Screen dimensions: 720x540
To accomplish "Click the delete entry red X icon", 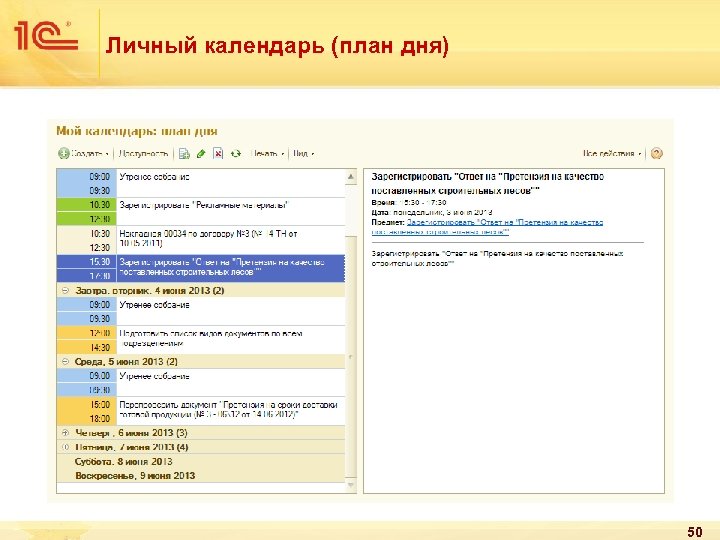I will 218,153.
